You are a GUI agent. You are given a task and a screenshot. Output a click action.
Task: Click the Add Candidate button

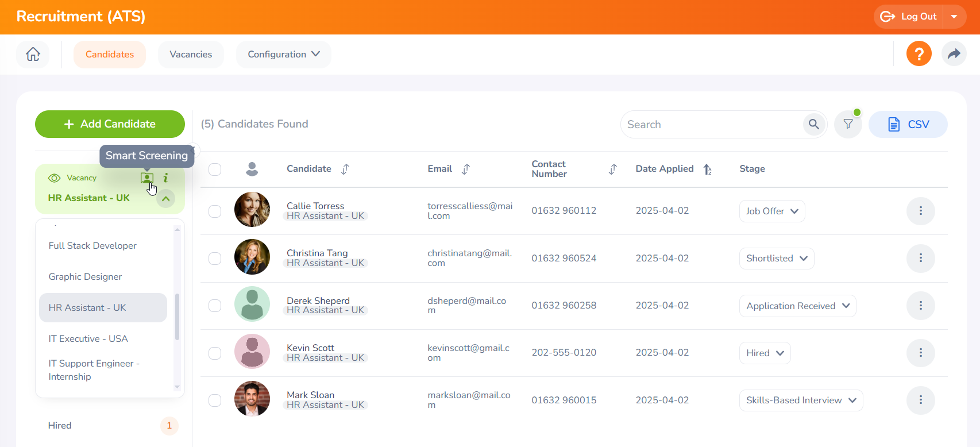click(x=110, y=124)
